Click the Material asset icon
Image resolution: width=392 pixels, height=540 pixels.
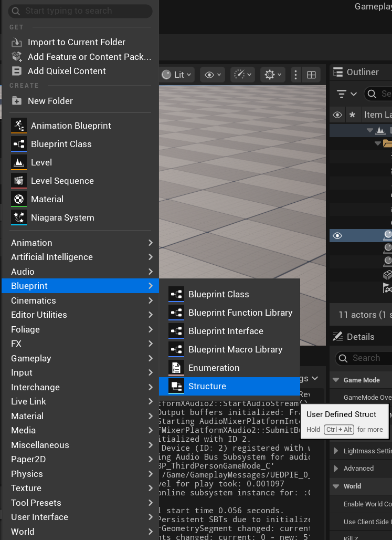coord(19,199)
